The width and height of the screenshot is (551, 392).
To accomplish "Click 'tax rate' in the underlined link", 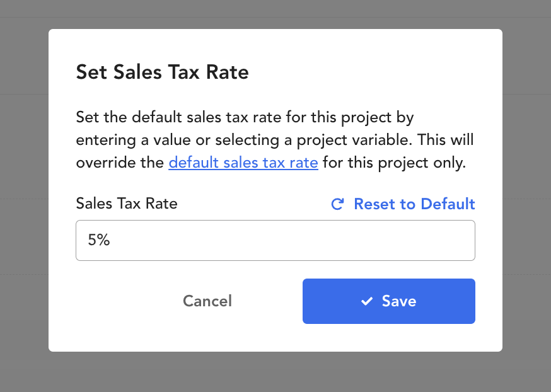I will pyautogui.click(x=290, y=163).
